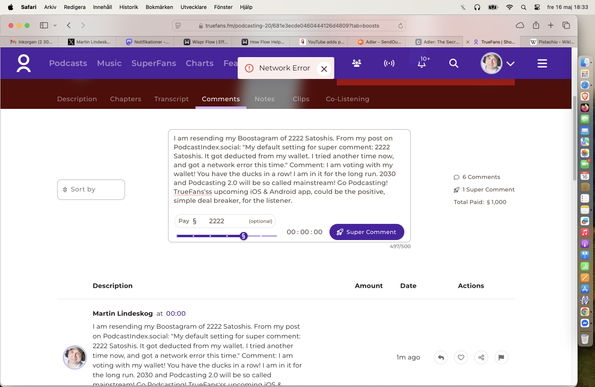Expand Safari sidebar options chevron
595x387 pixels.
(55, 25)
